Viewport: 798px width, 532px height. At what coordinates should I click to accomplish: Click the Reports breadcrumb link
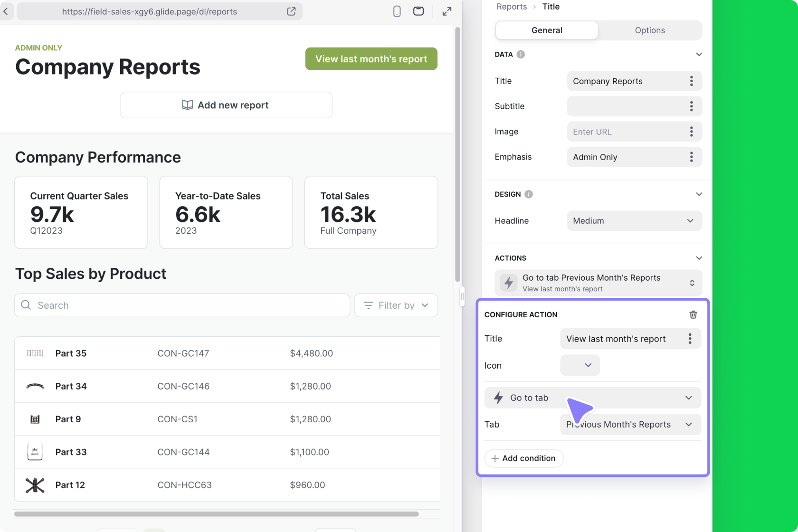(512, 7)
